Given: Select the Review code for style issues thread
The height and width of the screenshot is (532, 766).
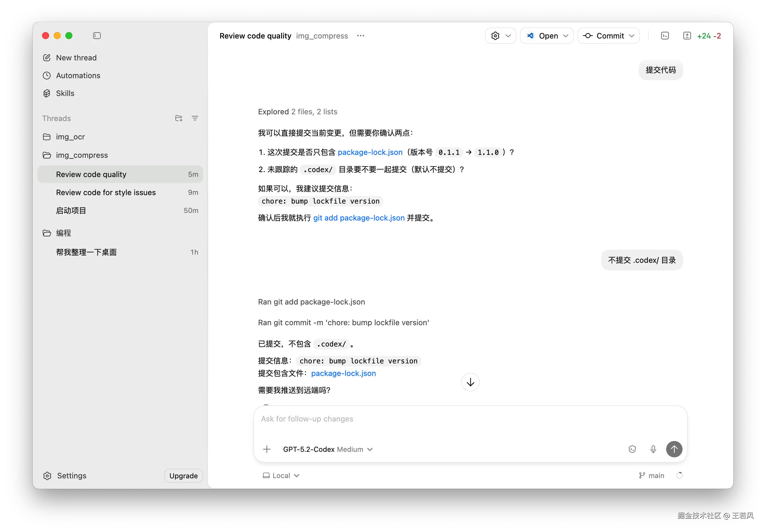Looking at the screenshot, I should [106, 193].
